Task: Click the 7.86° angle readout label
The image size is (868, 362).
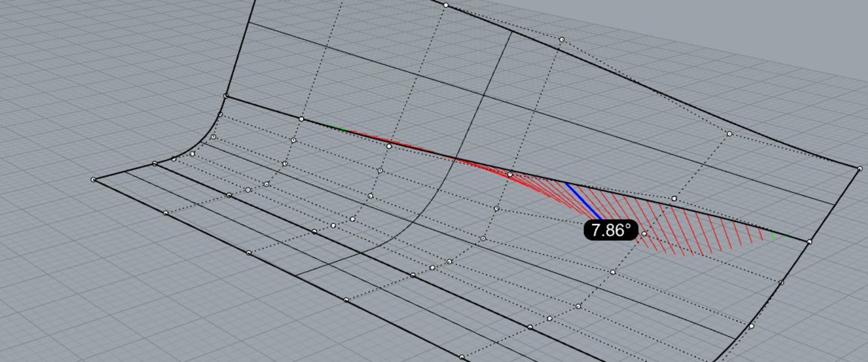Action: [610, 230]
